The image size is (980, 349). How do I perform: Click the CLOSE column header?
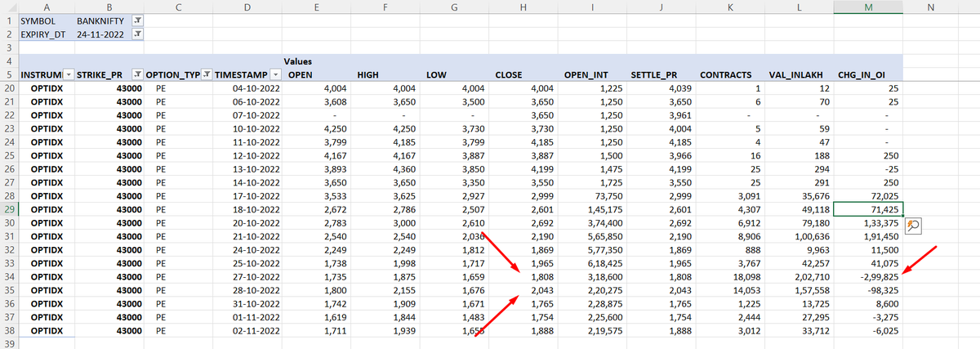coord(509,74)
